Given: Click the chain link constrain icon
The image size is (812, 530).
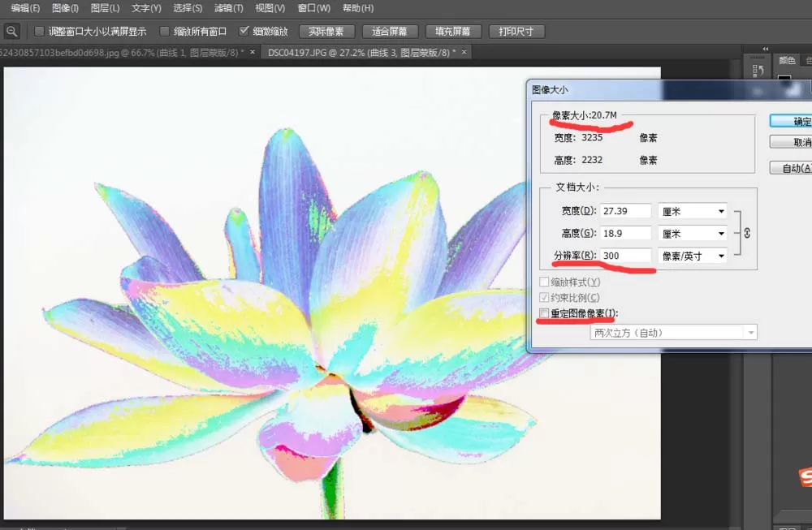Looking at the screenshot, I should tap(747, 234).
